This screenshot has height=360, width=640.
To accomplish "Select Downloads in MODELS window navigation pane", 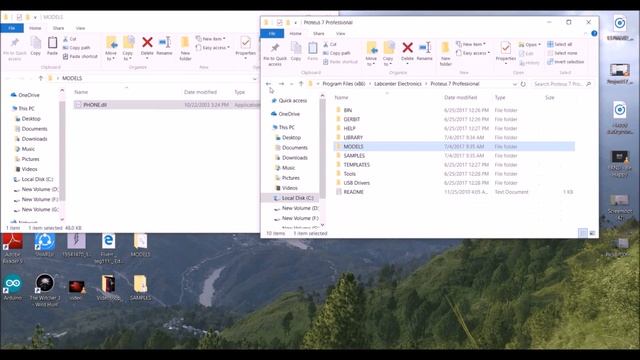I will [34, 139].
